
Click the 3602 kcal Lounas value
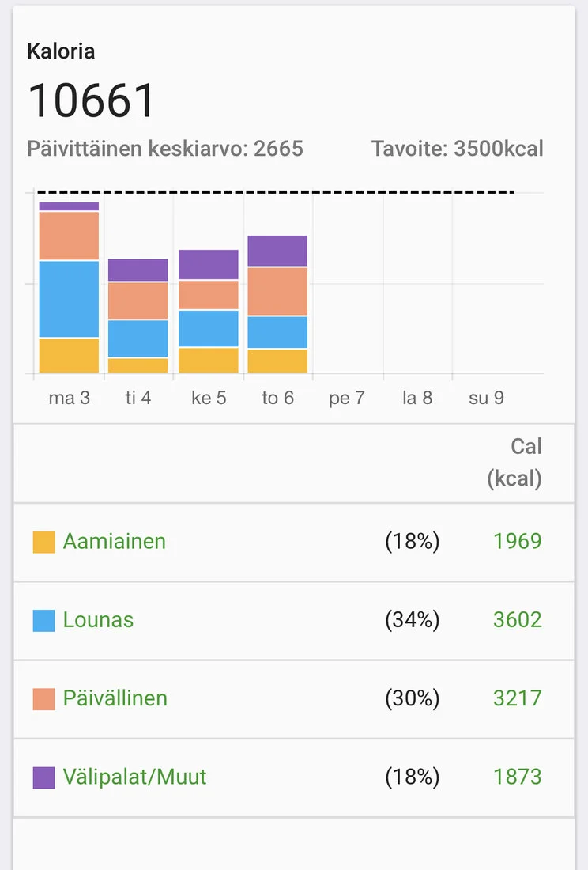click(517, 620)
